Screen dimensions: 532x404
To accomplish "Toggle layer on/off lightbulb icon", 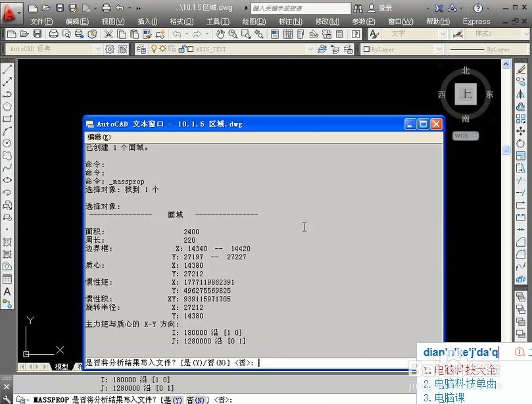I will point(154,49).
